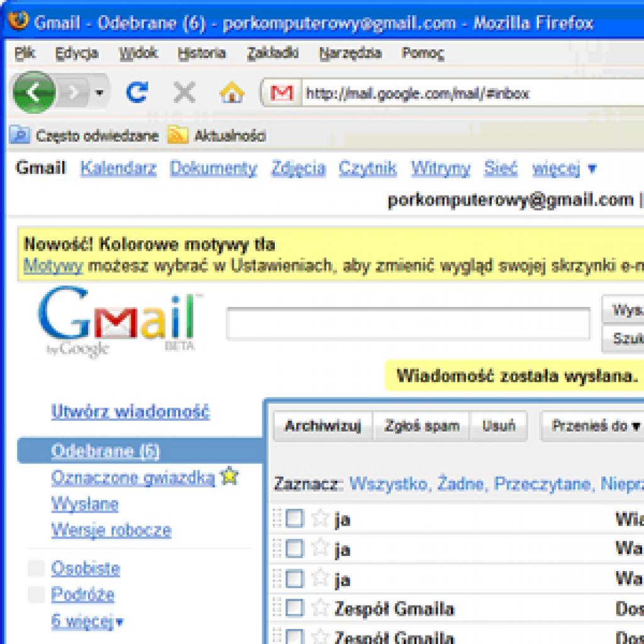Viewport: 644px width, 644px height.
Task: Tick checkbox of first Zespół Gmaila message
Action: click(294, 608)
